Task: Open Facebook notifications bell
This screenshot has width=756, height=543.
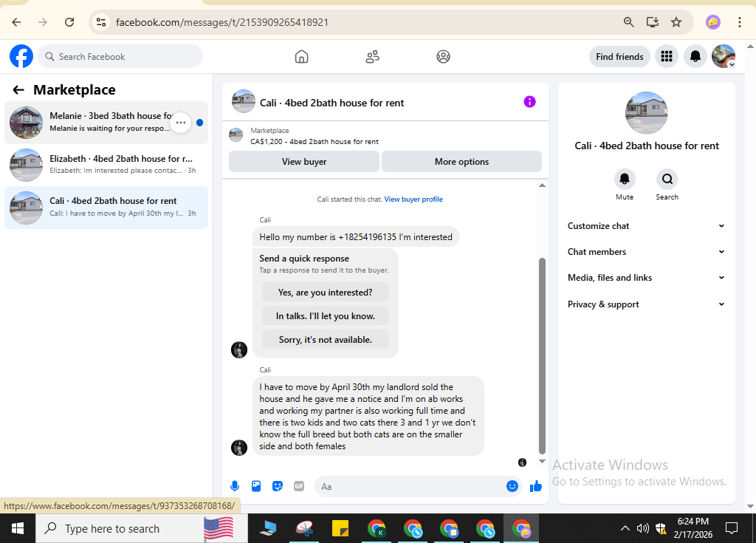Action: click(x=695, y=56)
